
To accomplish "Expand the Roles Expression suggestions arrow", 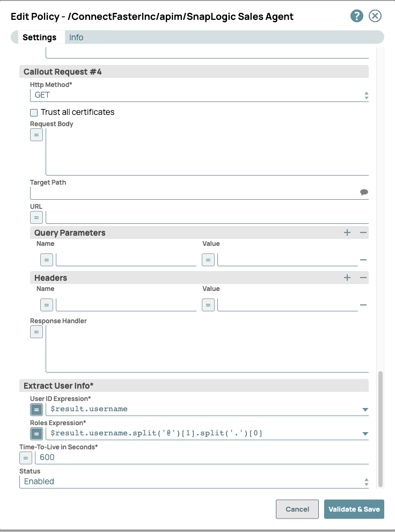I will coord(365,434).
